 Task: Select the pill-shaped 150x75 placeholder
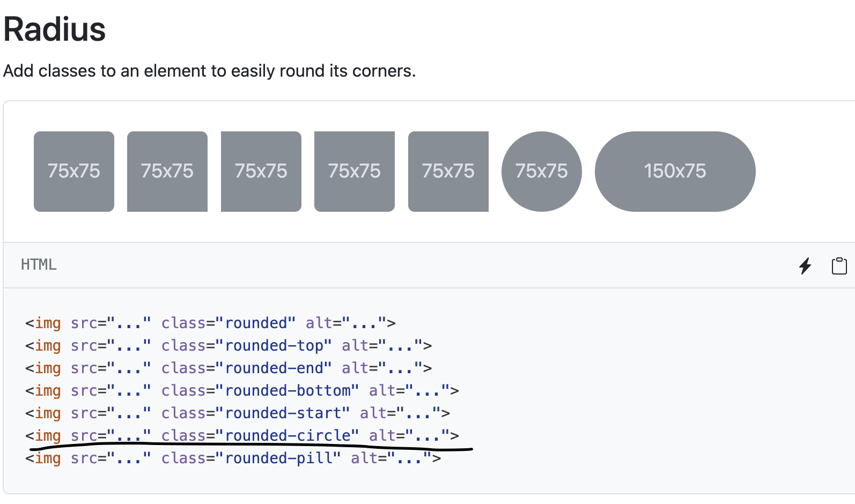(675, 172)
